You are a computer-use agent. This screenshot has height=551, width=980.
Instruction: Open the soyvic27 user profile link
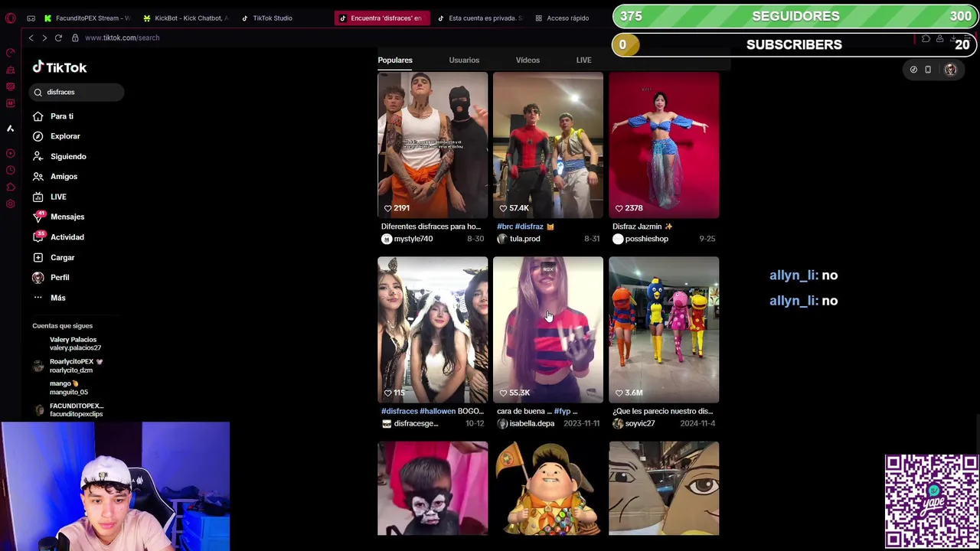pyautogui.click(x=640, y=423)
